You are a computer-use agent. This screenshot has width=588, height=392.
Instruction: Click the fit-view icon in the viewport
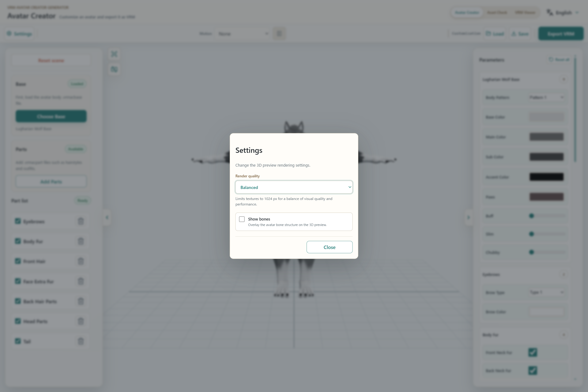coord(114,54)
